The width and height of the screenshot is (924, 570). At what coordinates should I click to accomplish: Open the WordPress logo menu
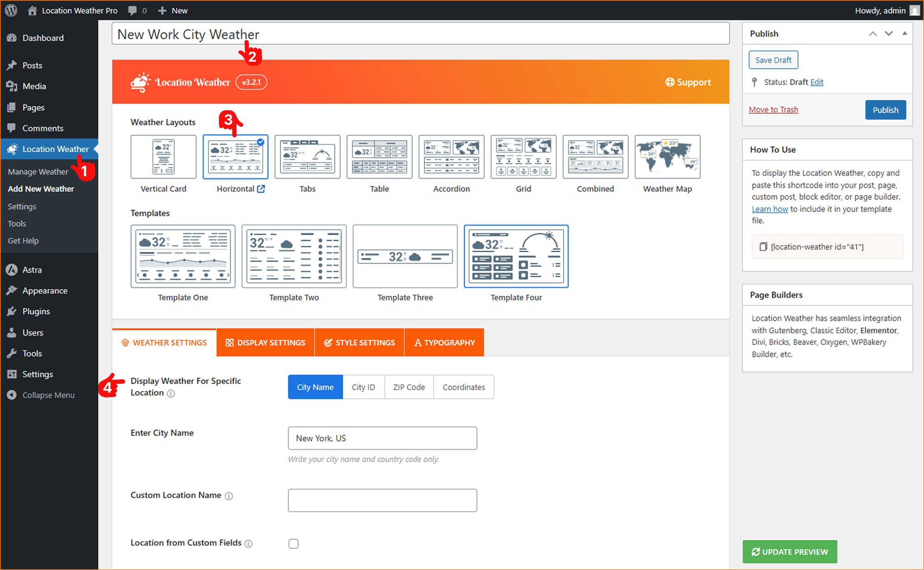pos(11,10)
